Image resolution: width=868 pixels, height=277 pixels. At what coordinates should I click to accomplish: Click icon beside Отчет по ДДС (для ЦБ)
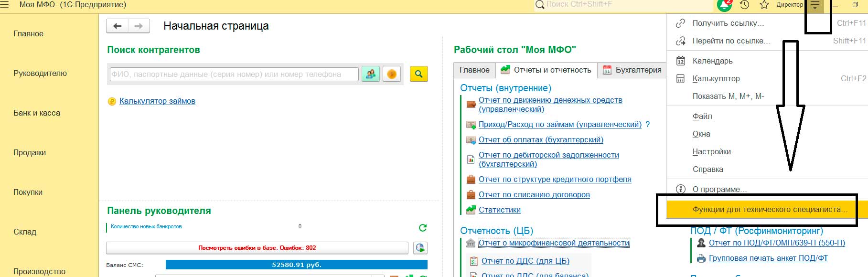click(474, 261)
